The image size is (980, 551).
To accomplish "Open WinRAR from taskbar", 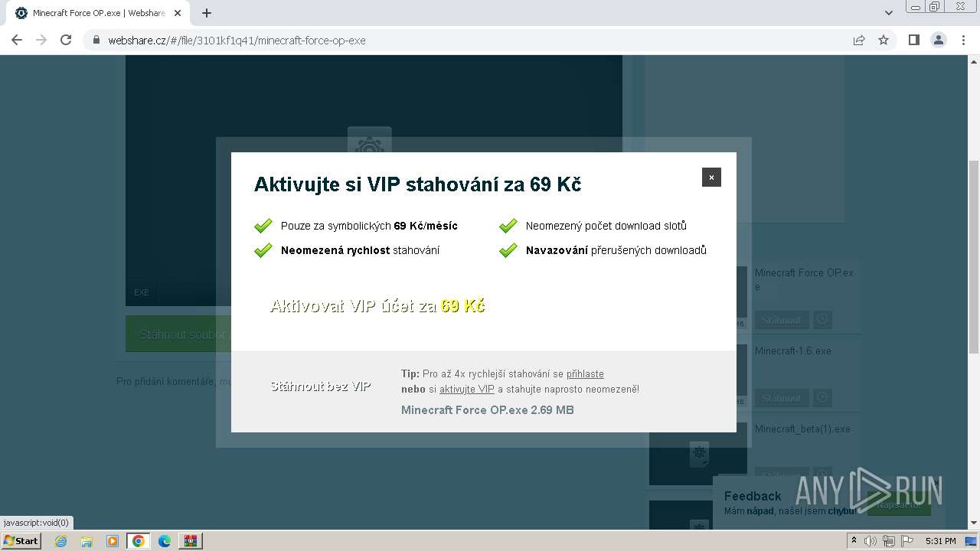I will [x=191, y=541].
